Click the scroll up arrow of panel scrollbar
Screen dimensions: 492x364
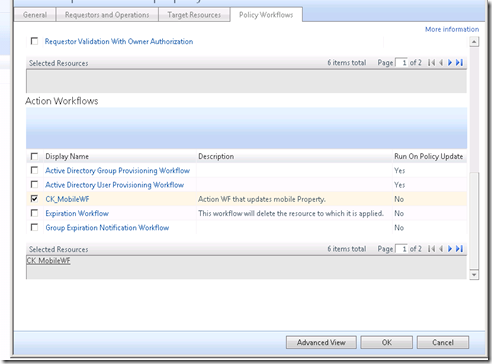click(474, 42)
